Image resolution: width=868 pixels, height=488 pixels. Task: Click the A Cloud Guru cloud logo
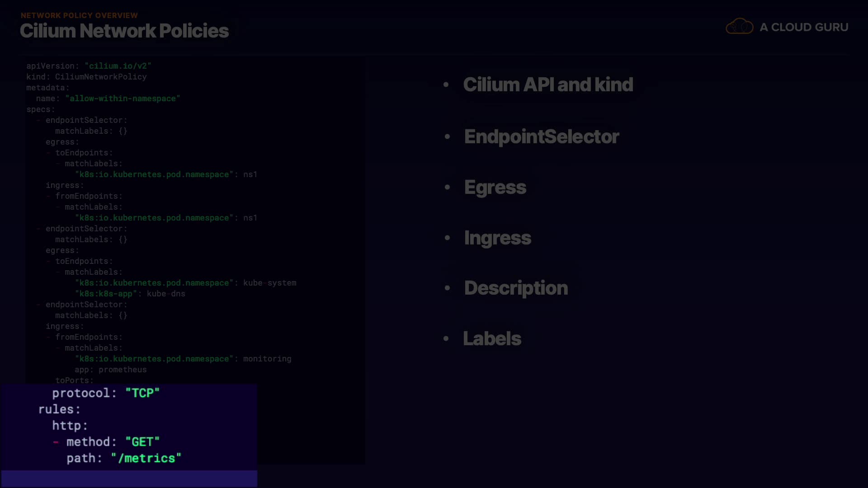click(739, 27)
